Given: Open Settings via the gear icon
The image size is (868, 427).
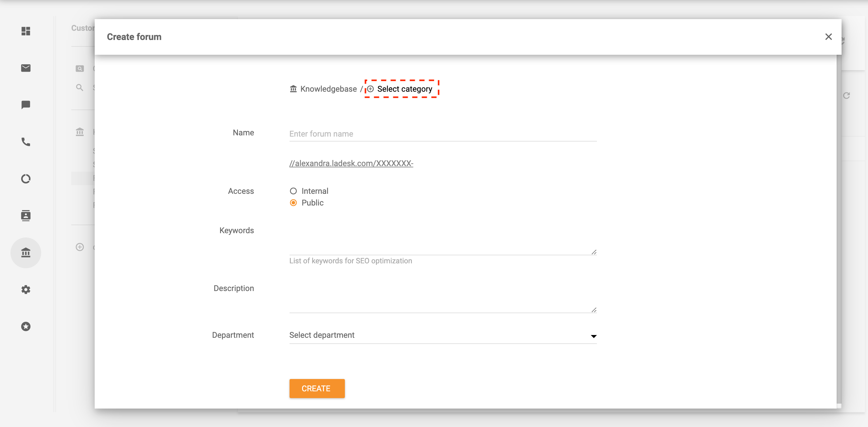Looking at the screenshot, I should tap(26, 289).
